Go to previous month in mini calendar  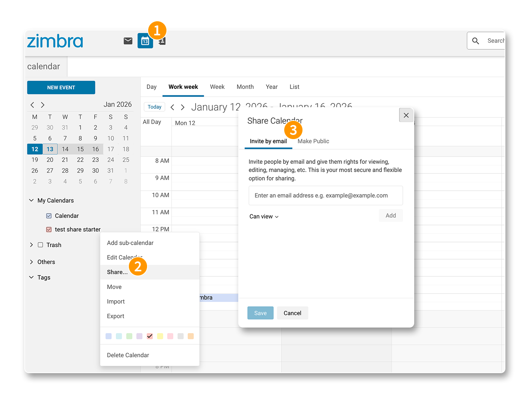click(32, 104)
